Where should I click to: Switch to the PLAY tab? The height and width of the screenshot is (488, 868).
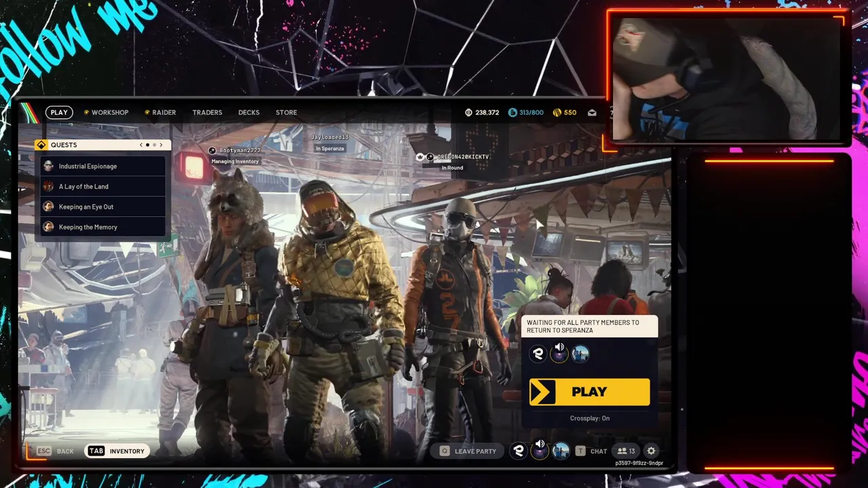point(59,113)
